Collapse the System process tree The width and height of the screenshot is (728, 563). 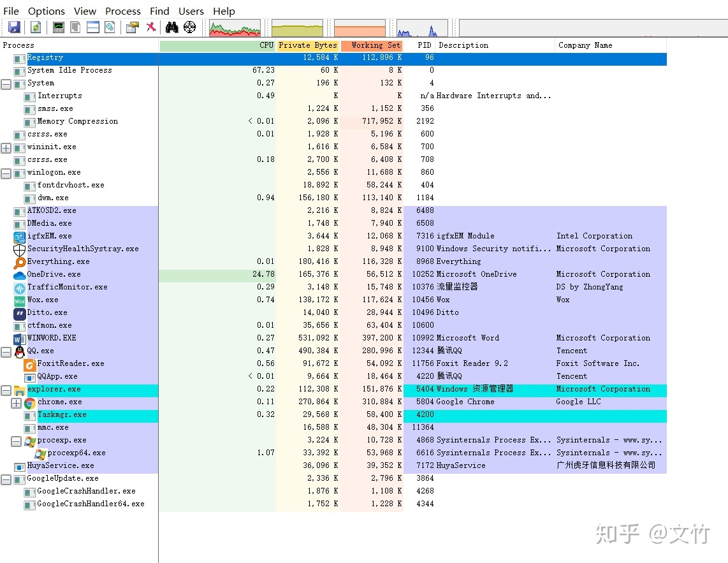[x=6, y=85]
